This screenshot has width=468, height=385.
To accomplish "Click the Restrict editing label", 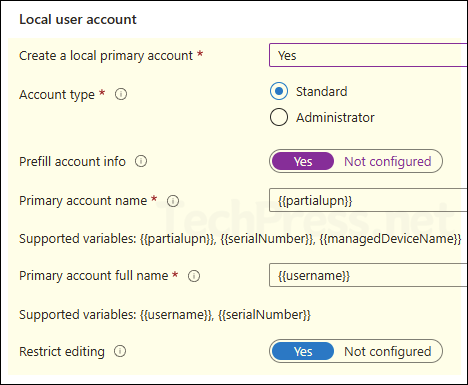I will (x=62, y=351).
